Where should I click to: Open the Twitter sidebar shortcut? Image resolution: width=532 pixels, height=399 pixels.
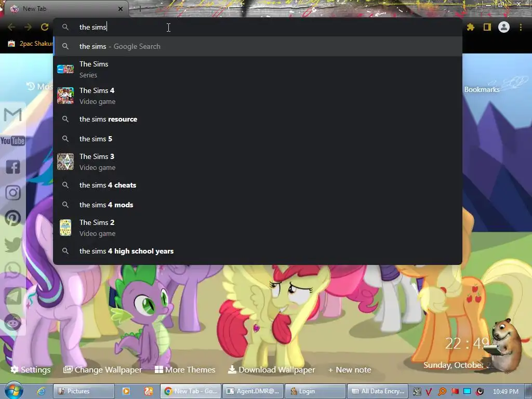pos(13,245)
